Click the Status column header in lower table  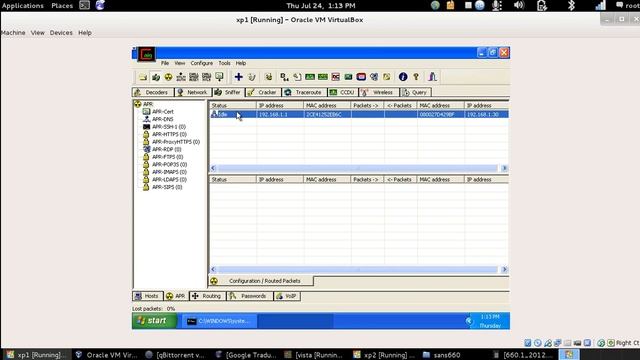pyautogui.click(x=233, y=180)
